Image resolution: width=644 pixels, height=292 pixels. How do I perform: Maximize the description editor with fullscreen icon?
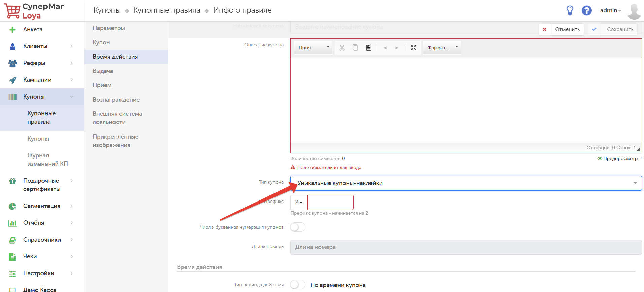tap(414, 48)
